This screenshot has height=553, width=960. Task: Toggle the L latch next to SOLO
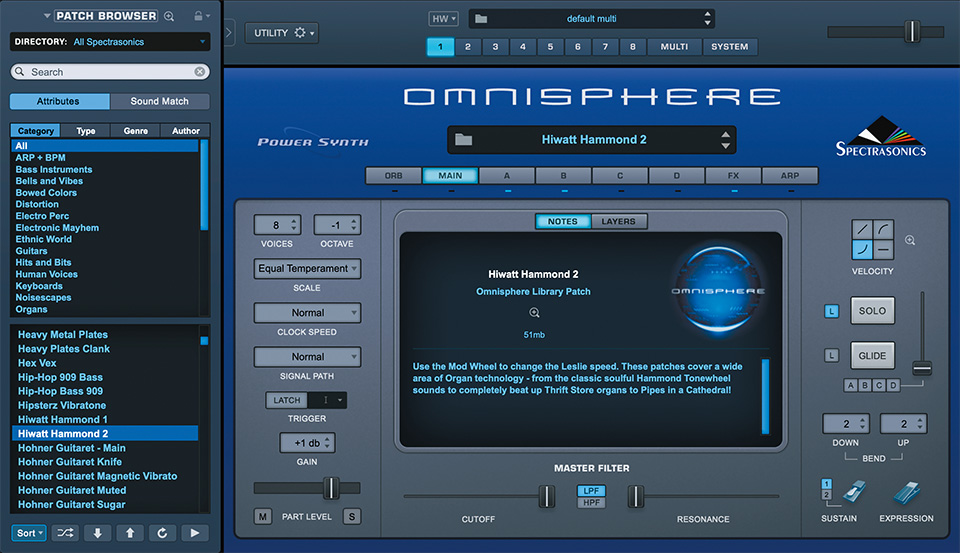point(831,311)
